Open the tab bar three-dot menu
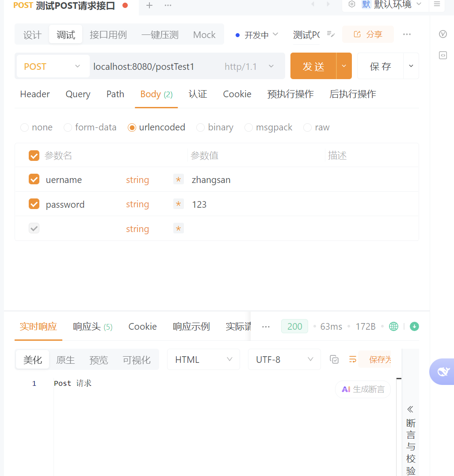 click(x=168, y=5)
